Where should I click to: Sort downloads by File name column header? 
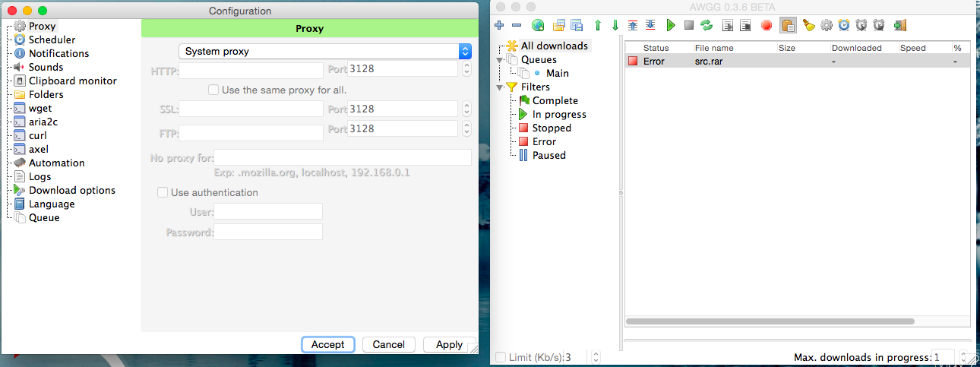click(x=714, y=48)
